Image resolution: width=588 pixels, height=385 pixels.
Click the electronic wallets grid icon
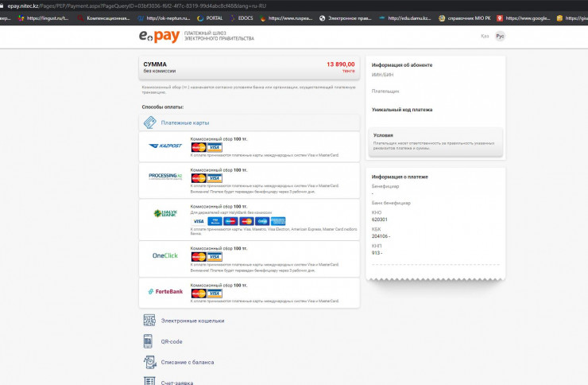tap(148, 321)
